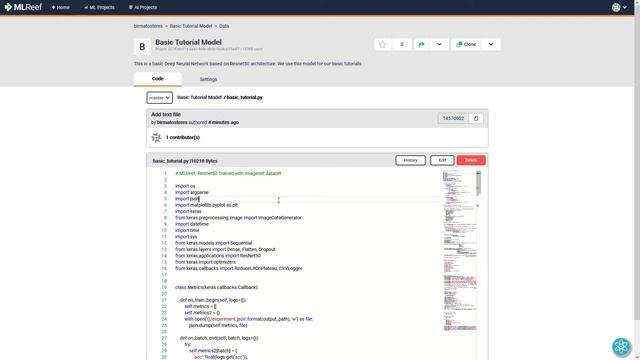The width and height of the screenshot is (640, 360).
Task: Click line 'class Metrics(keras.callbacks.Callback):'
Action: coord(217,287)
